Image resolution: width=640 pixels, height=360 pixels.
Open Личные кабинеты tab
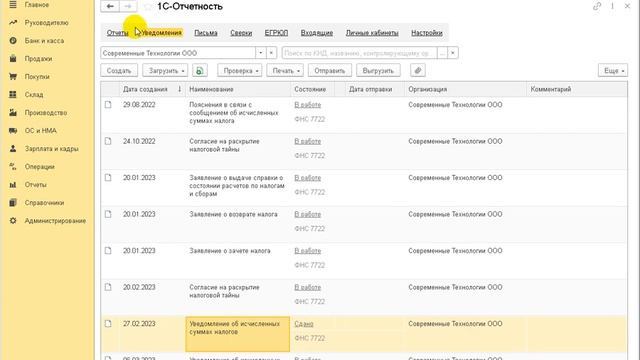coord(372,33)
